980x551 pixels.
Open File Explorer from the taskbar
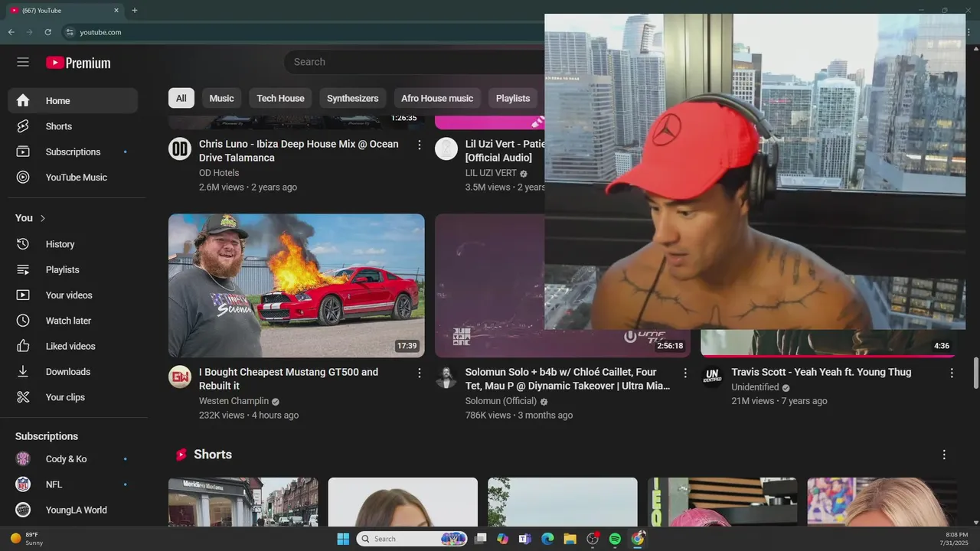point(570,539)
